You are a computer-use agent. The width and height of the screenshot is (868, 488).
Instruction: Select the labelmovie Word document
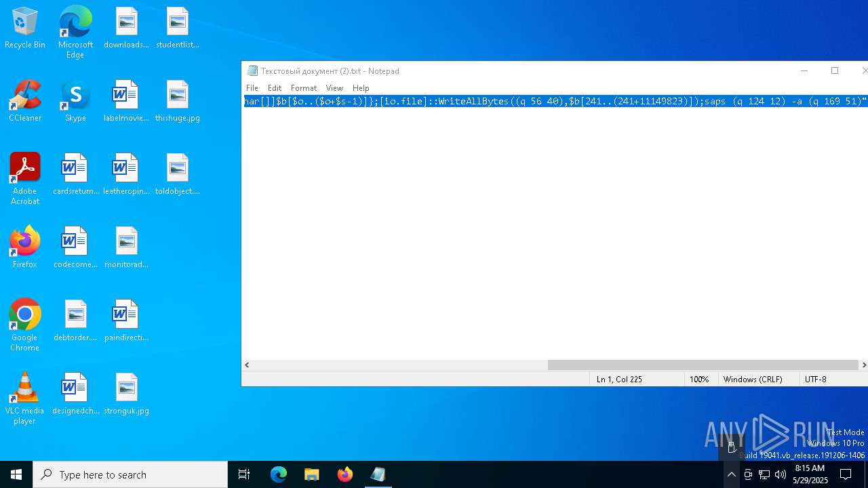tap(126, 102)
